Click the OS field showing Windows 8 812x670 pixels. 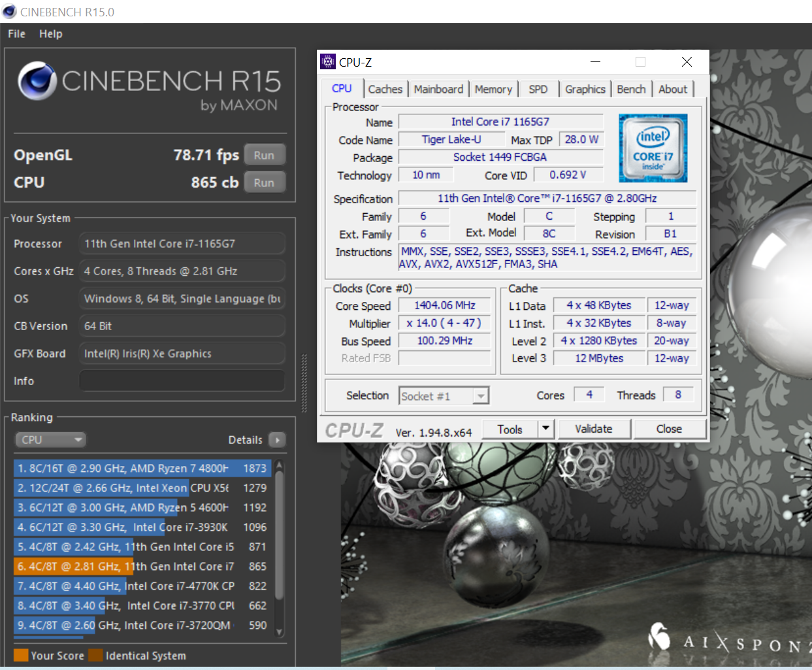point(182,298)
